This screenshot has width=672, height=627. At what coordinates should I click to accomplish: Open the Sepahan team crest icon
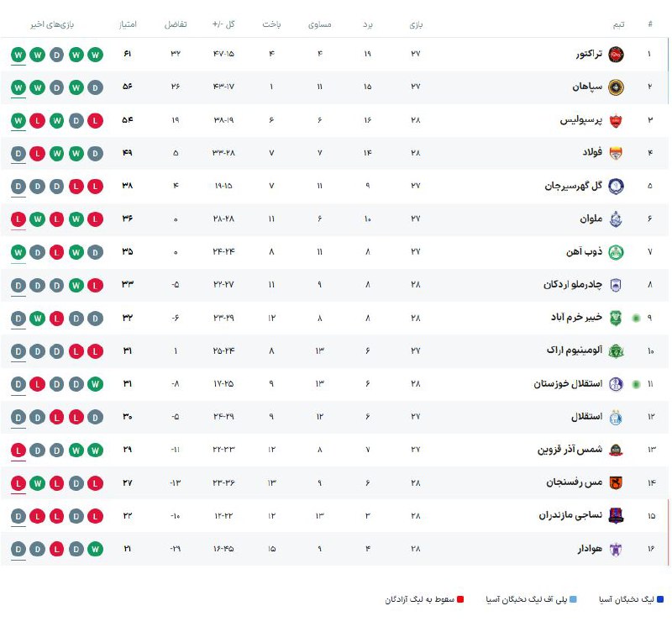[616, 87]
